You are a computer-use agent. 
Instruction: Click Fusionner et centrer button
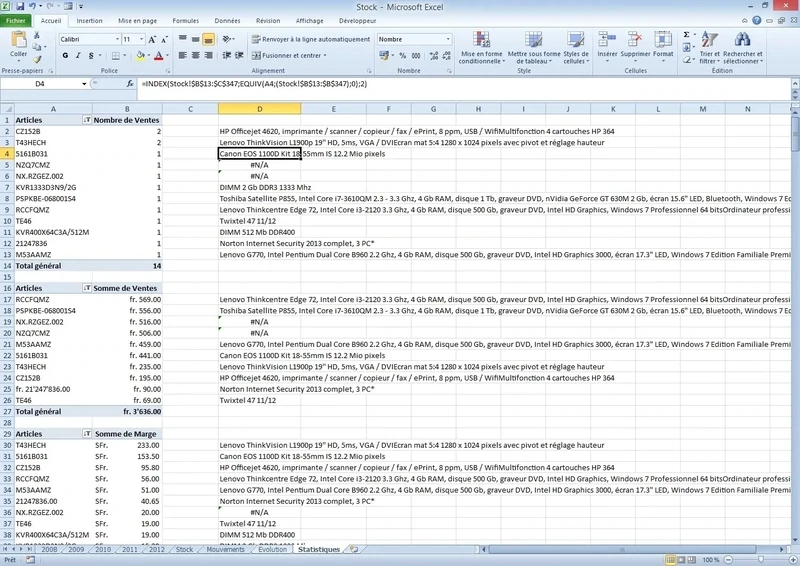point(289,55)
